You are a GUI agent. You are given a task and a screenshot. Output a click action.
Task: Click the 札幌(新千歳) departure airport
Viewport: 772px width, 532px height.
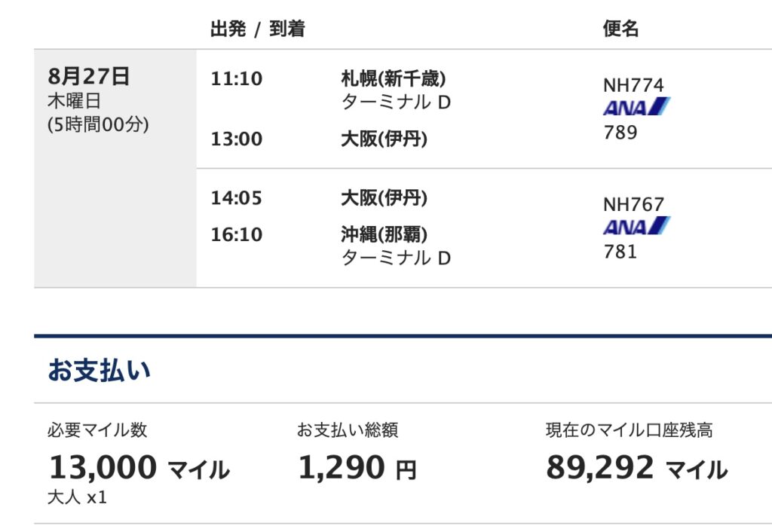393,78
